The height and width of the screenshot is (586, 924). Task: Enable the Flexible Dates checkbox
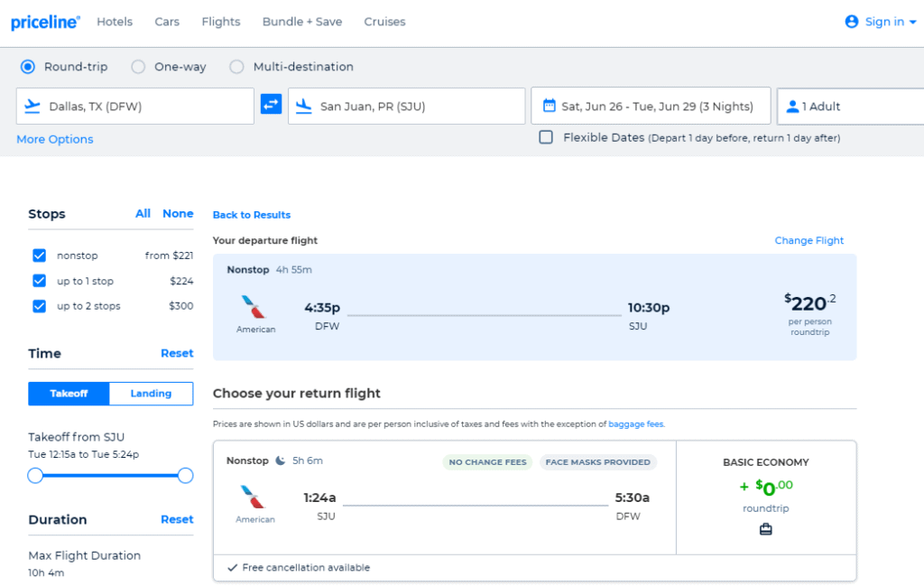click(546, 137)
